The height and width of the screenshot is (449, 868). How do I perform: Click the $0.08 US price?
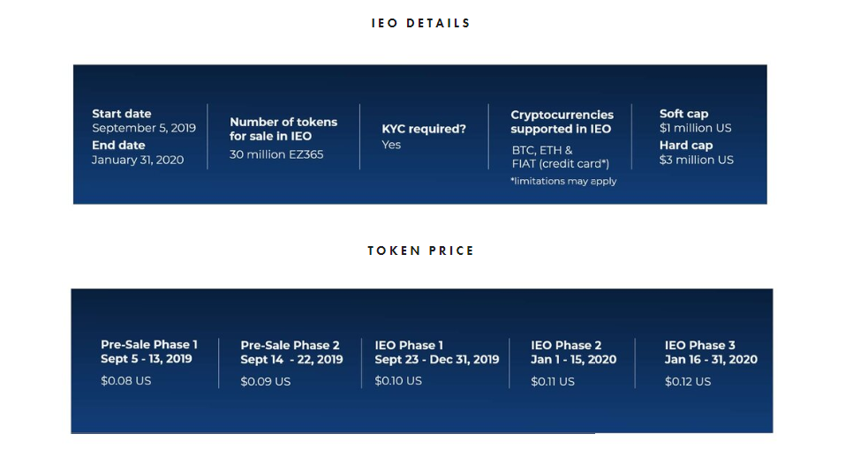pyautogui.click(x=126, y=381)
